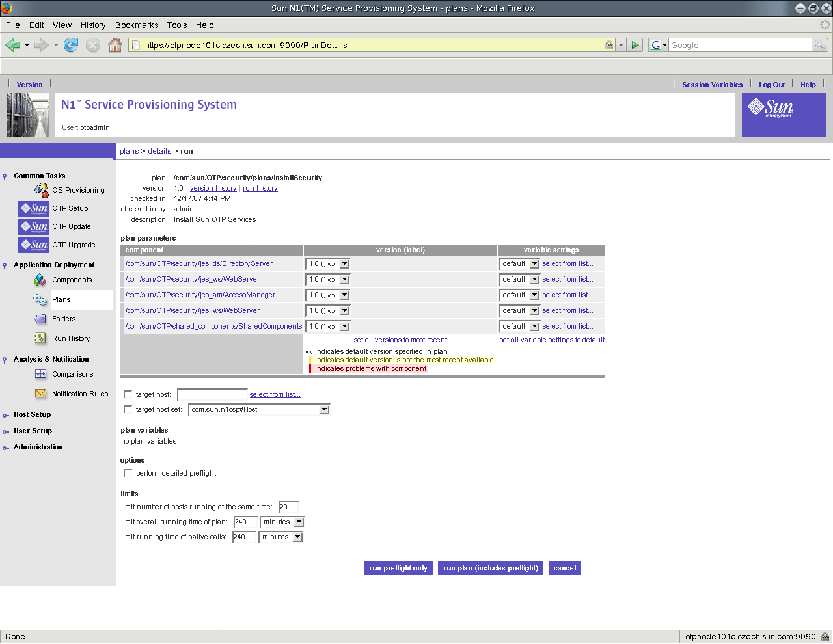
Task: Check perform detailed preflight option
Action: point(128,473)
